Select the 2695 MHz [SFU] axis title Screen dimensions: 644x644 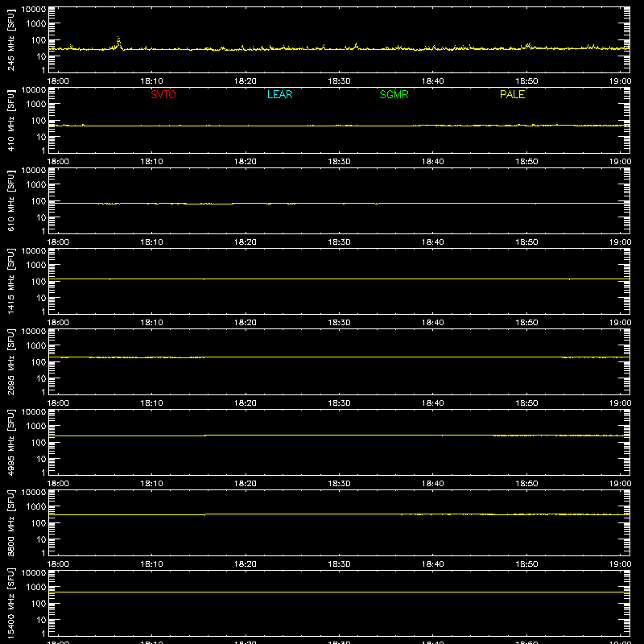tap(11, 361)
